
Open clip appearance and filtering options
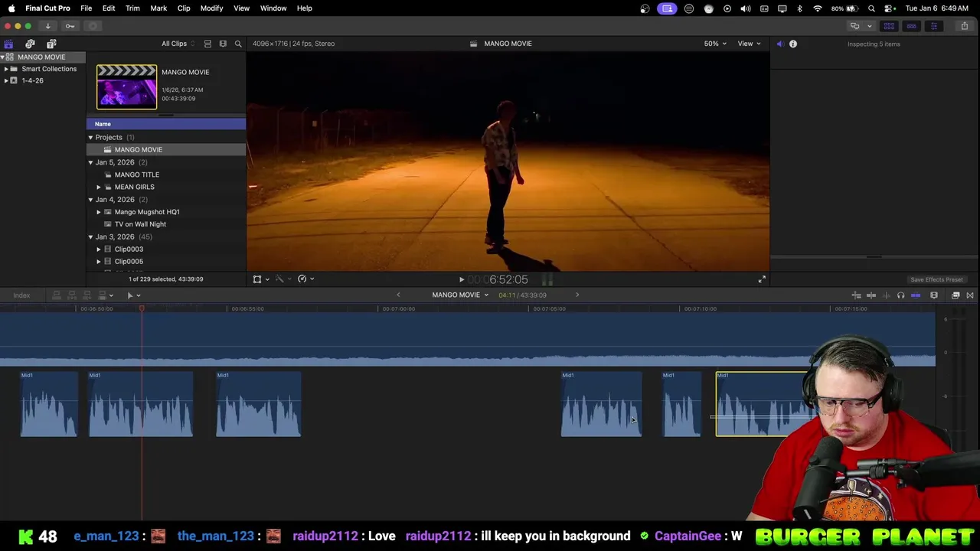[223, 44]
